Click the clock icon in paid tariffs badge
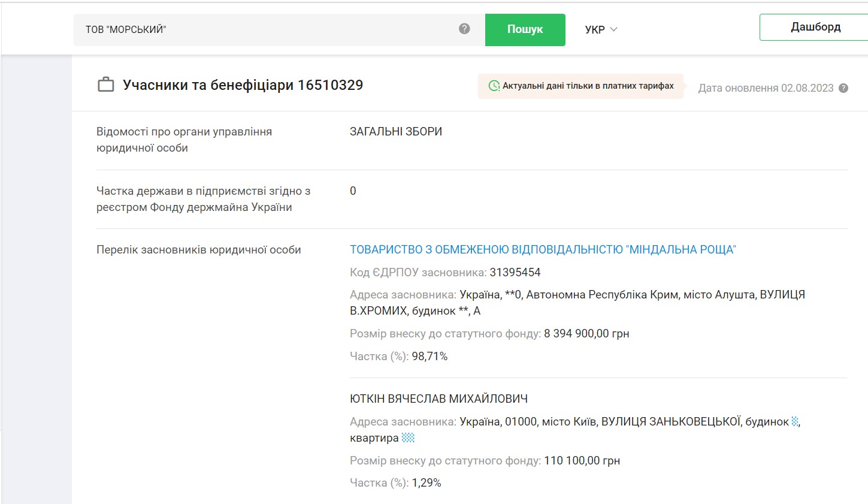Image resolution: width=868 pixels, height=504 pixels. 494,86
